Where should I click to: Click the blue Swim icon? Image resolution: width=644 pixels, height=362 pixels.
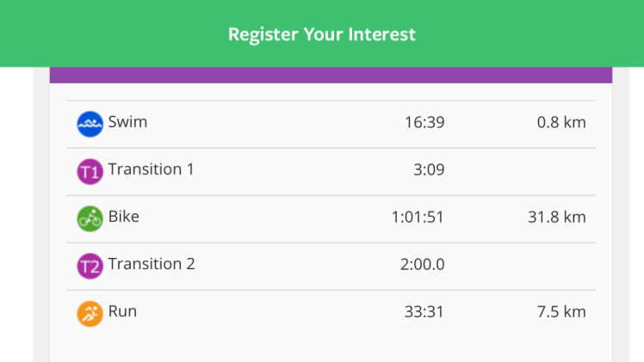coord(90,124)
